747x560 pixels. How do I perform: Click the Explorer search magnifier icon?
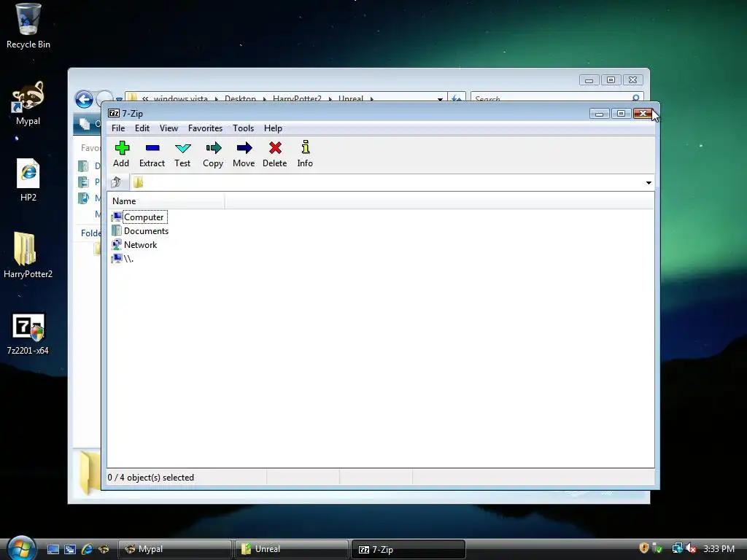click(636, 98)
